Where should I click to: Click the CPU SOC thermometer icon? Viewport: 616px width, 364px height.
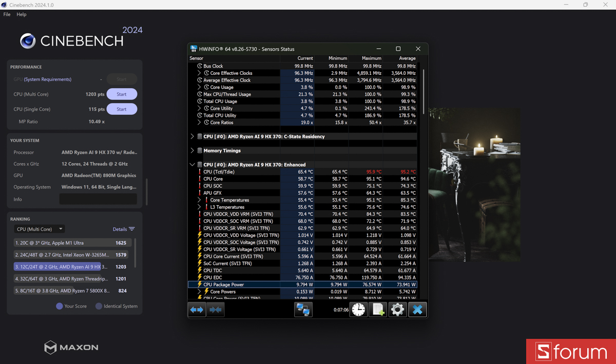tap(200, 186)
